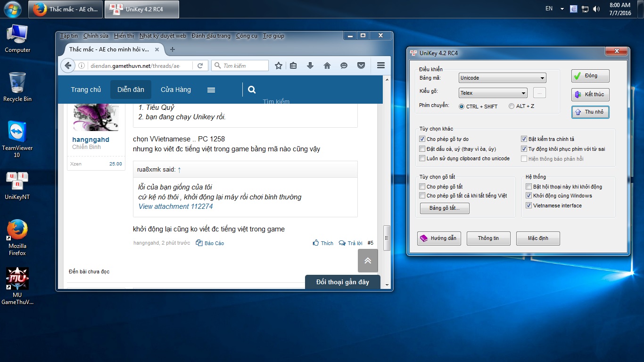Select CTRL + SHIFT switch key option
The image size is (644, 362).
tap(462, 107)
